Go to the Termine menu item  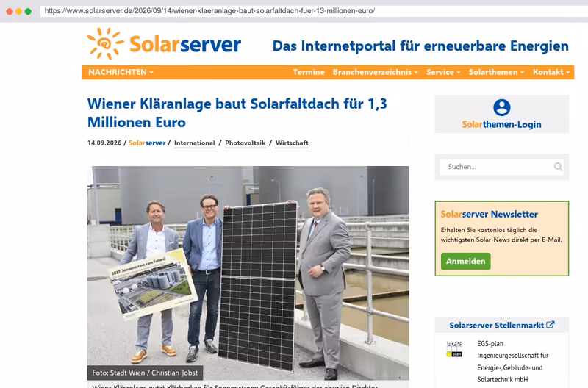pyautogui.click(x=309, y=72)
